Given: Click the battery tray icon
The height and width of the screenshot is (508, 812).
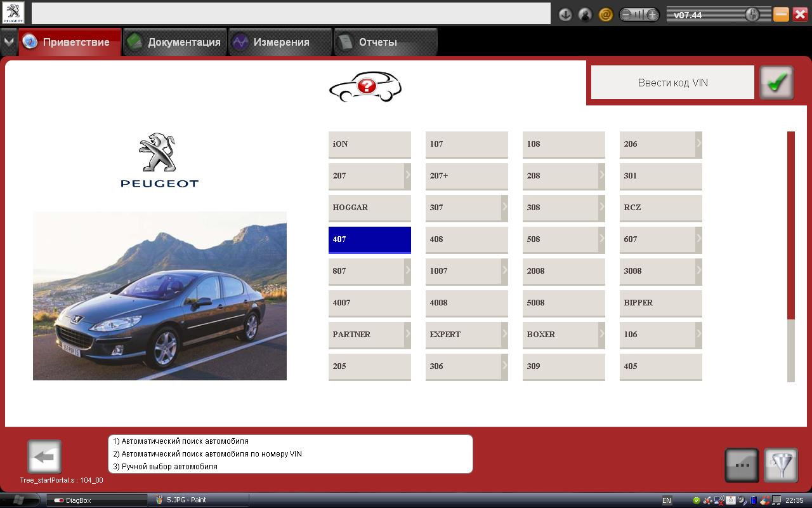Looking at the screenshot, I should coord(753,500).
